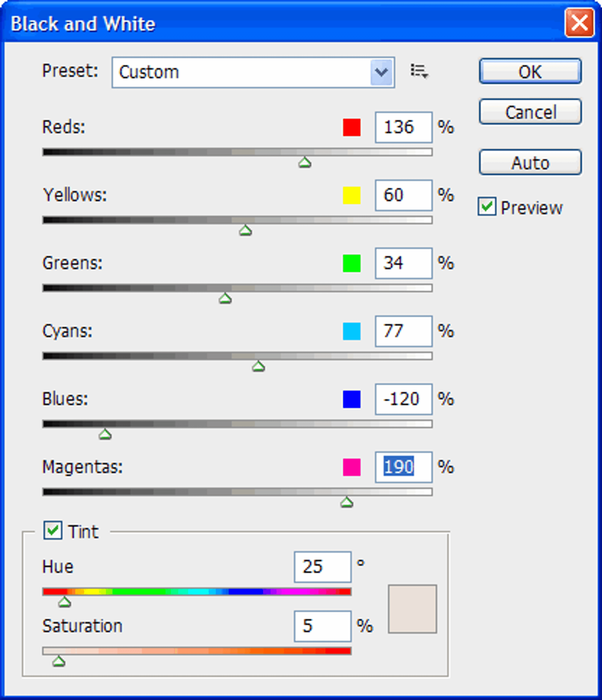Click the yellow swatch next to Yellows
This screenshot has height=700, width=602.
click(352, 195)
